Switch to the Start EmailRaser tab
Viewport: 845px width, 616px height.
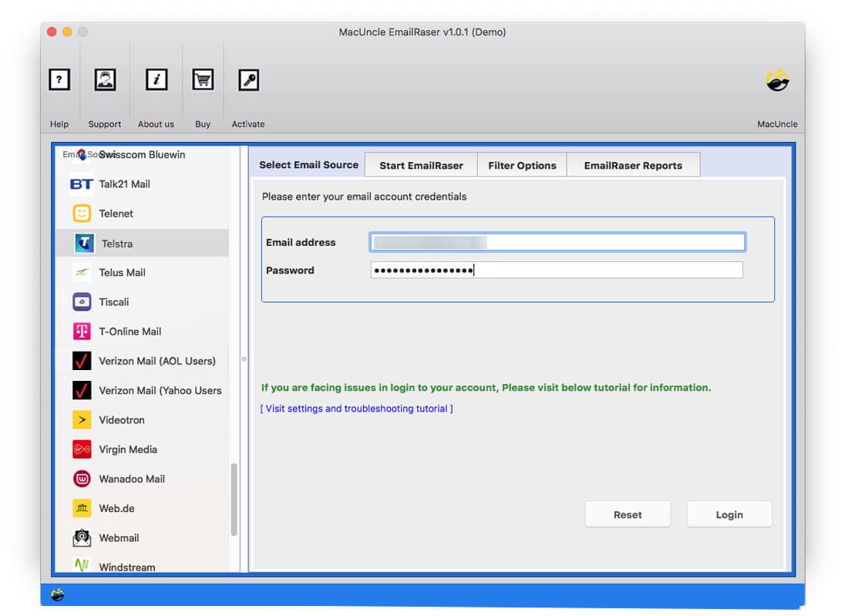pos(420,164)
